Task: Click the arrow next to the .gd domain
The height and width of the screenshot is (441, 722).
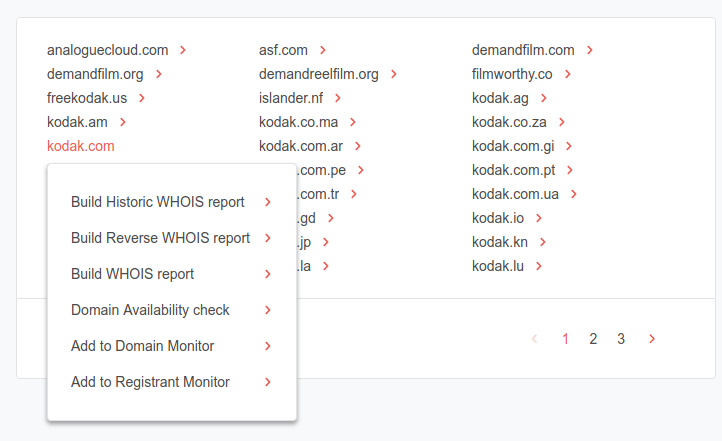Action: (331, 218)
